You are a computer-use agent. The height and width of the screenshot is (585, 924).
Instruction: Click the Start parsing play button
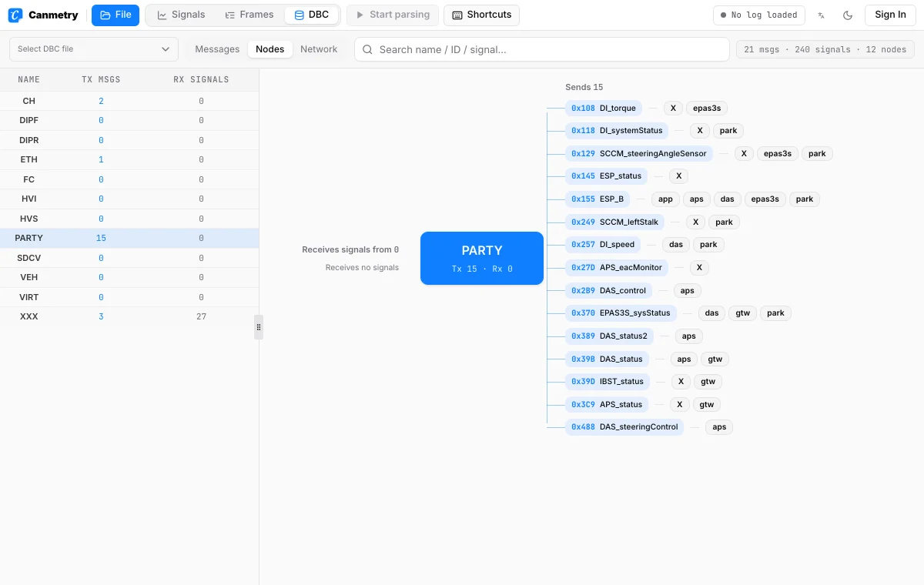click(393, 15)
